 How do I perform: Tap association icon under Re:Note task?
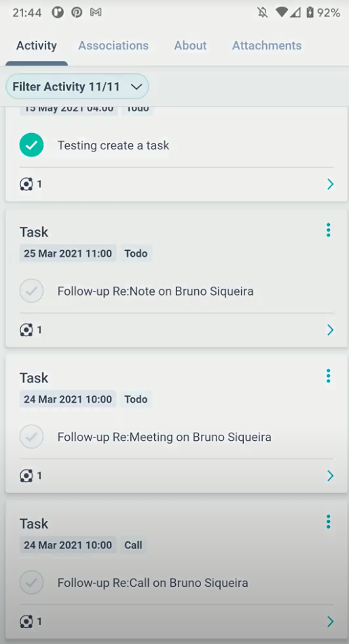pyautogui.click(x=26, y=329)
